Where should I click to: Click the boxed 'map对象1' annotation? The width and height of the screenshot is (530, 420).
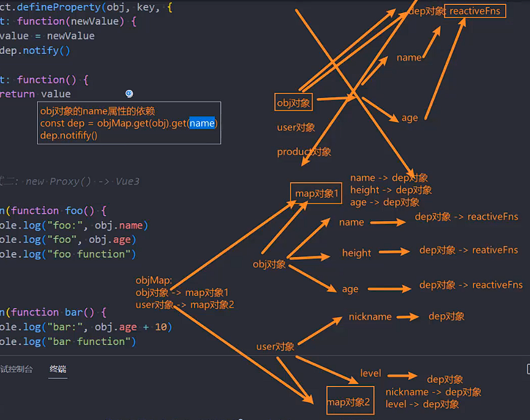(317, 193)
